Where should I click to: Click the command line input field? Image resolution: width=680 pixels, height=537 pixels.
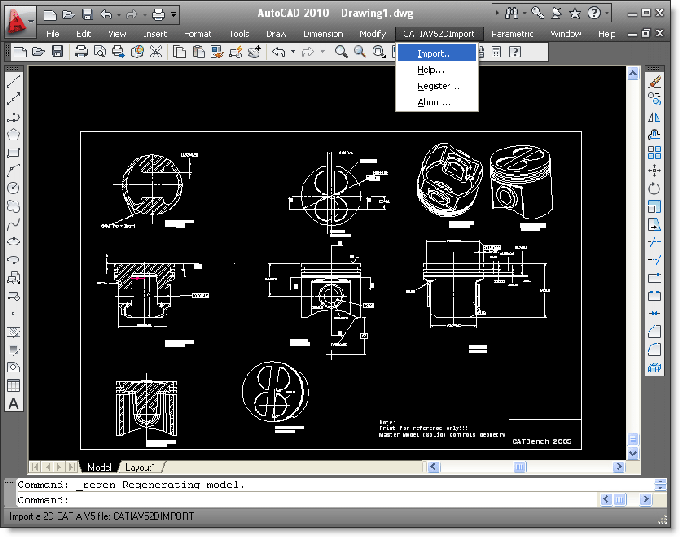[x=308, y=500]
